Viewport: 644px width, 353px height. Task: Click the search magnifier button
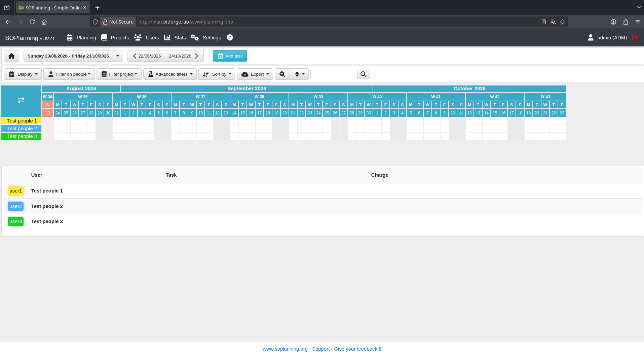point(363,74)
